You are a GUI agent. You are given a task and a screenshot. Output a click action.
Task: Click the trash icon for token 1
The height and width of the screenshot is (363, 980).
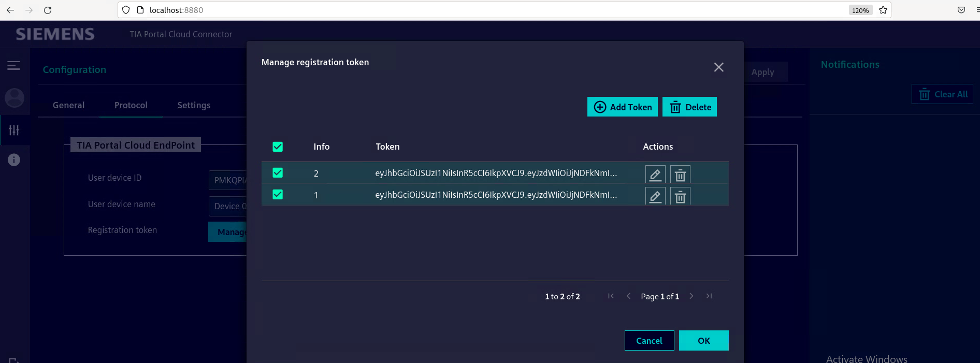point(680,196)
